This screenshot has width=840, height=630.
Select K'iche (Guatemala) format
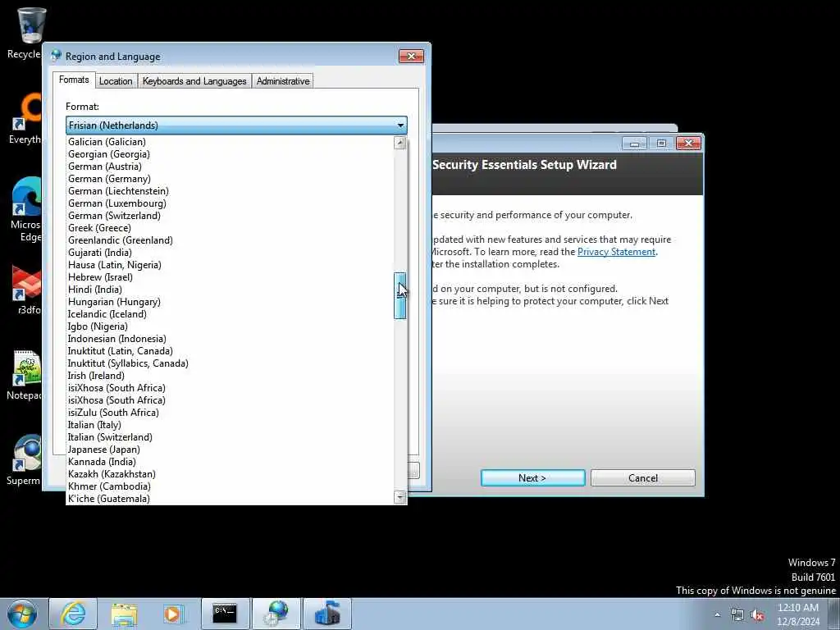click(x=230, y=500)
